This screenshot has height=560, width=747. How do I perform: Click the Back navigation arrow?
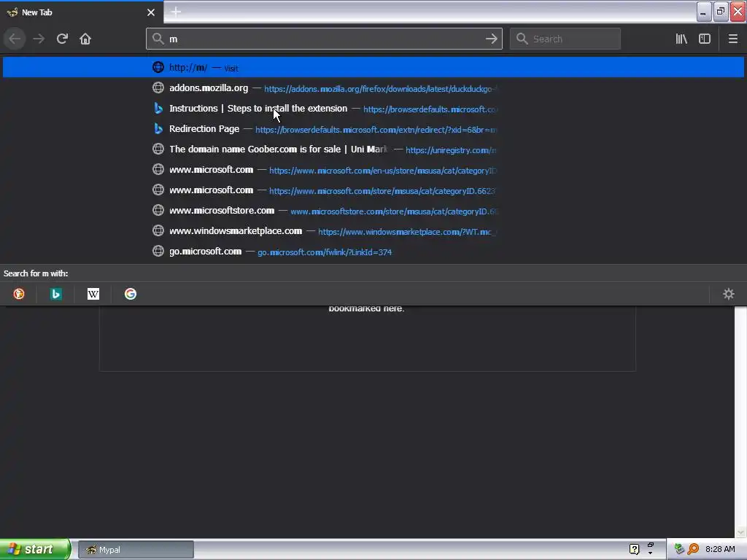[15, 39]
